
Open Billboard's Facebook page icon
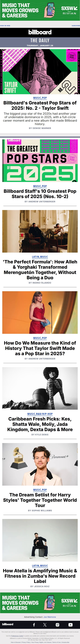click(34, 624)
